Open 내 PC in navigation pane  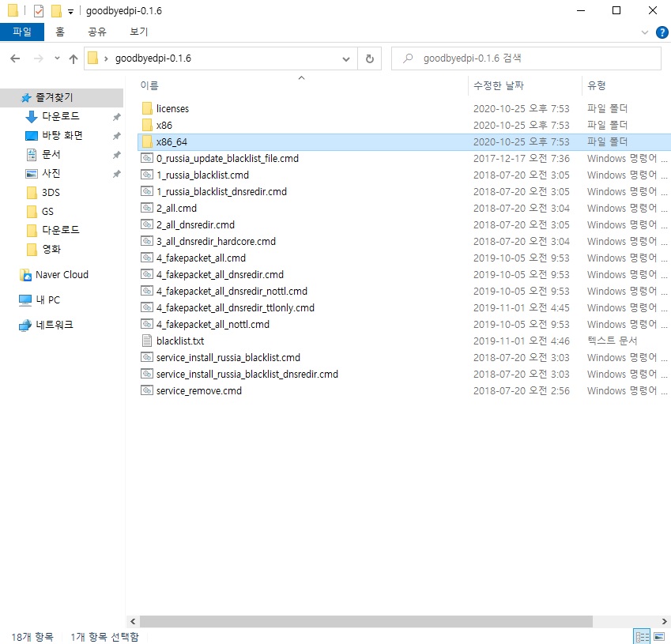click(x=48, y=300)
